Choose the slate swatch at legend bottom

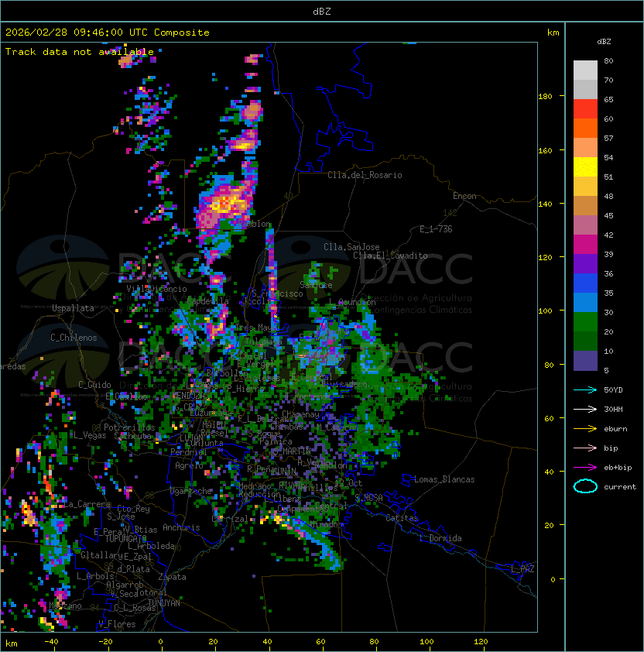tap(585, 361)
